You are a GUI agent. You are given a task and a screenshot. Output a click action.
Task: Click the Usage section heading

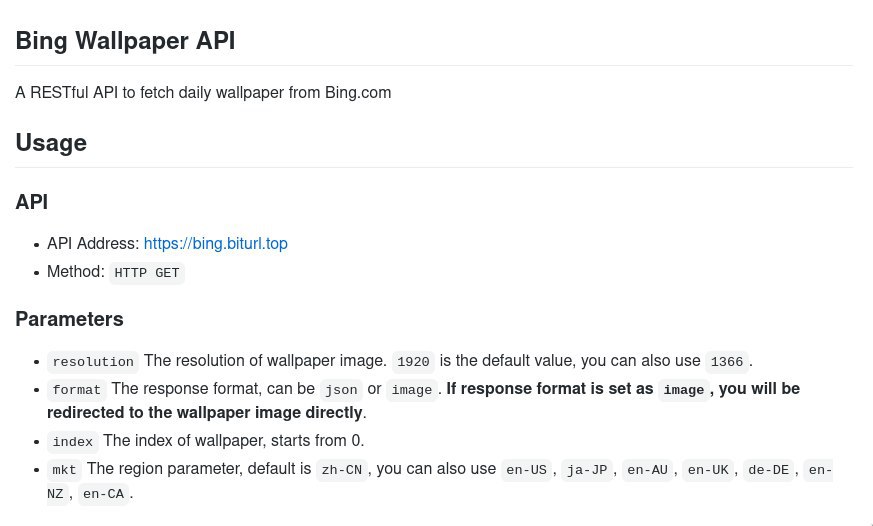(51, 142)
